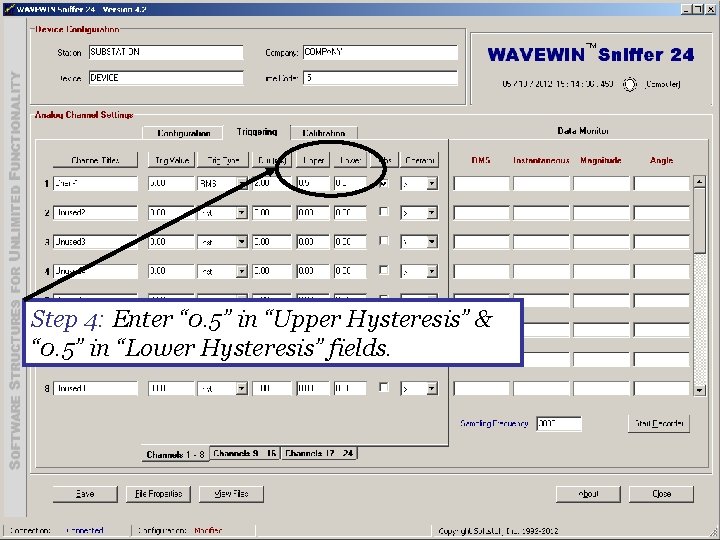Select the Channels 1 - 8 tab
Image resolution: width=720 pixels, height=540 pixels.
click(x=175, y=454)
